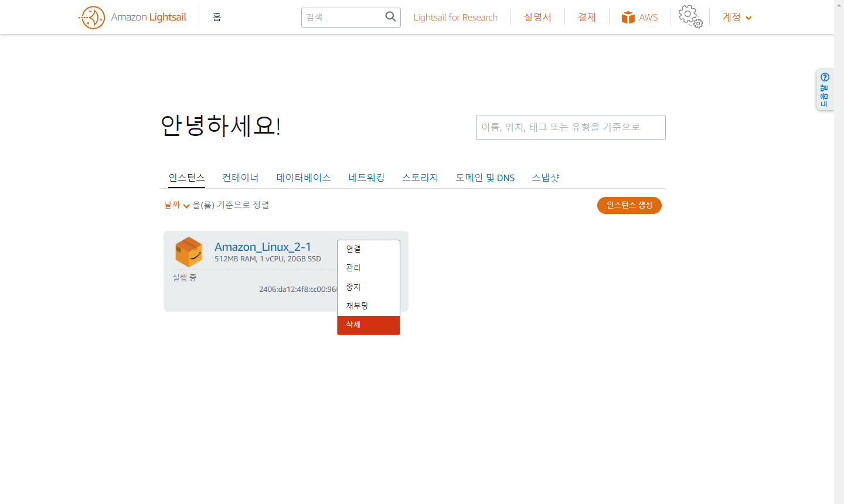
Task: Select 관리 from the context menu
Action: tap(369, 268)
